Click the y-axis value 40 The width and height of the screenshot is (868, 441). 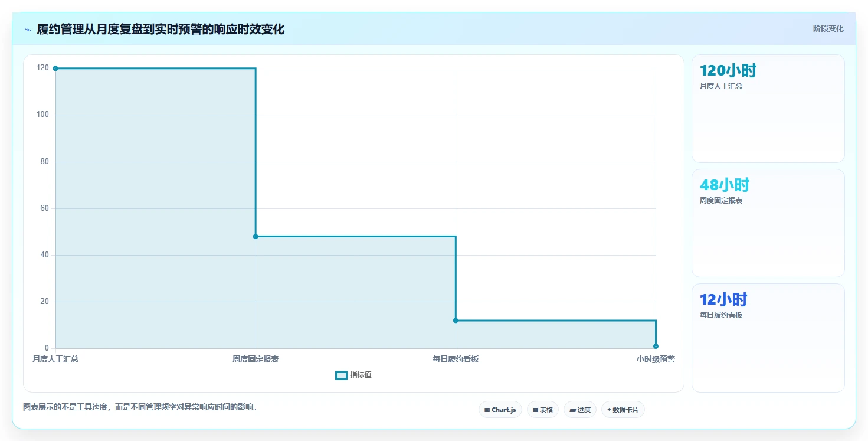tap(45, 255)
